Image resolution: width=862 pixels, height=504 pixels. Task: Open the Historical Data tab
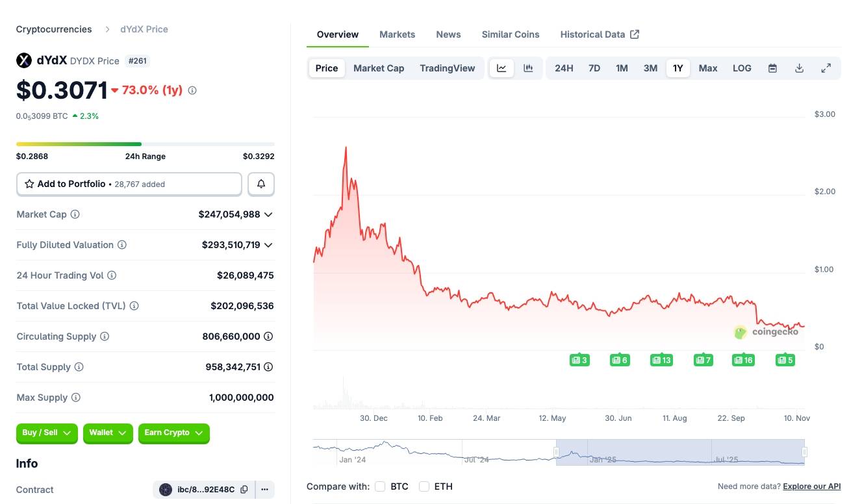pyautogui.click(x=599, y=34)
